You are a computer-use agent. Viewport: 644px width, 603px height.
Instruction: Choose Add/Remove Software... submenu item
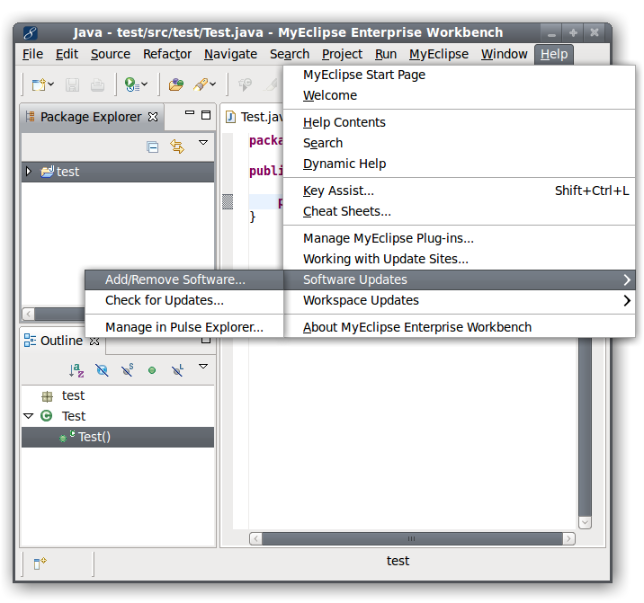[184, 280]
